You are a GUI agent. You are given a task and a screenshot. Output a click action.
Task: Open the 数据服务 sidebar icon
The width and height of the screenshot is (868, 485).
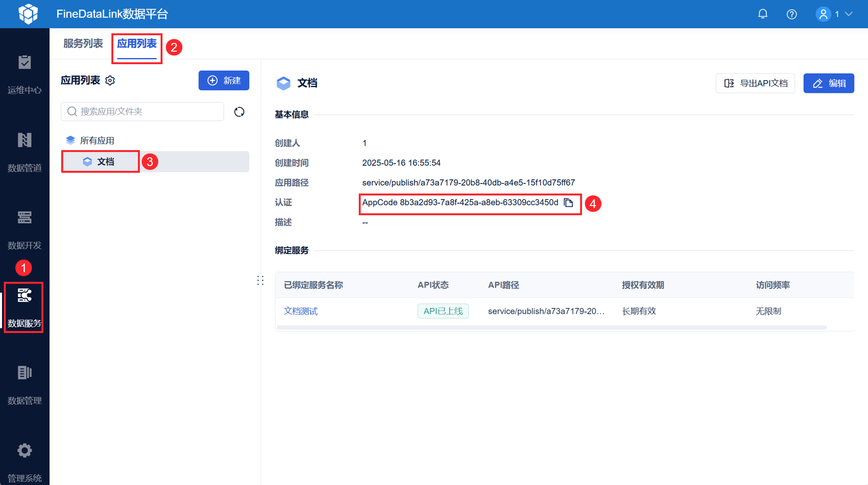(x=25, y=295)
